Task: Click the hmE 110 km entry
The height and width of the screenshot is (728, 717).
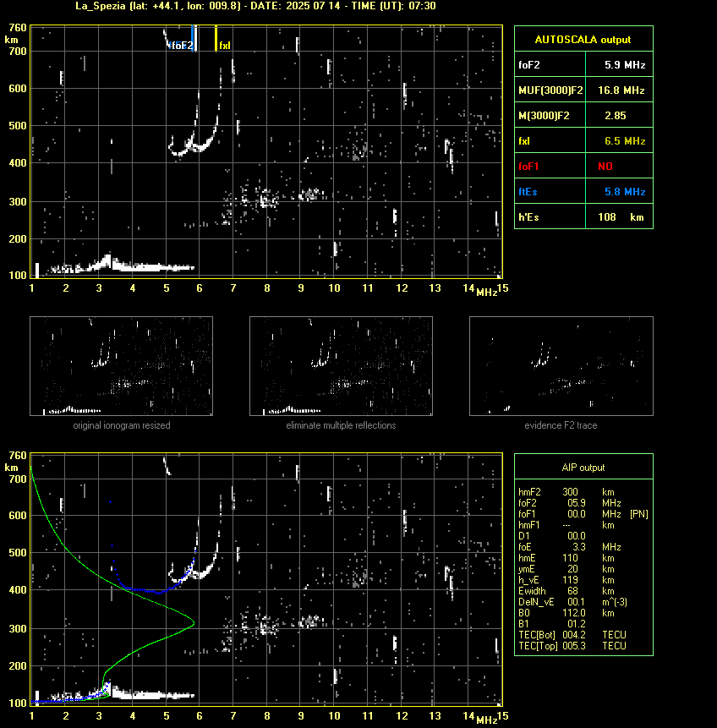Action: click(566, 558)
